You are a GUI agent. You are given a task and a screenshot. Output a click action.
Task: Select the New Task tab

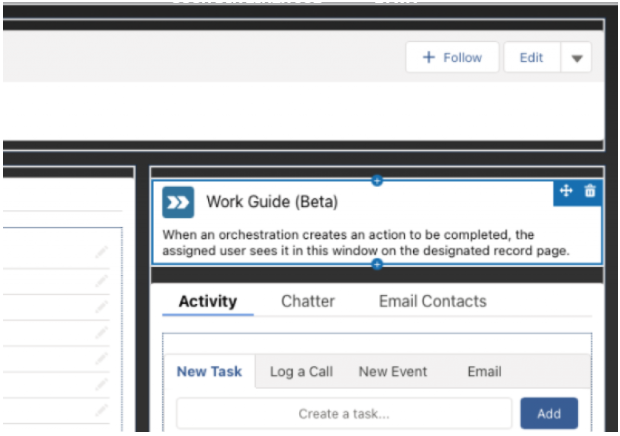point(209,371)
